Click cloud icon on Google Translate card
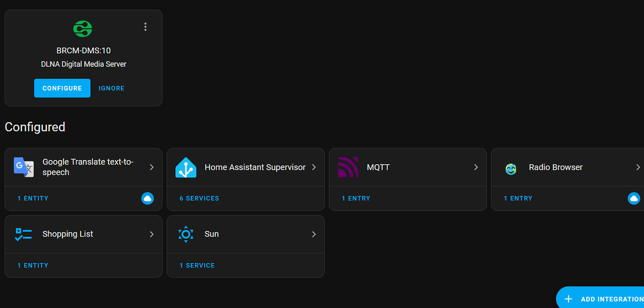The height and width of the screenshot is (308, 644). tap(147, 198)
